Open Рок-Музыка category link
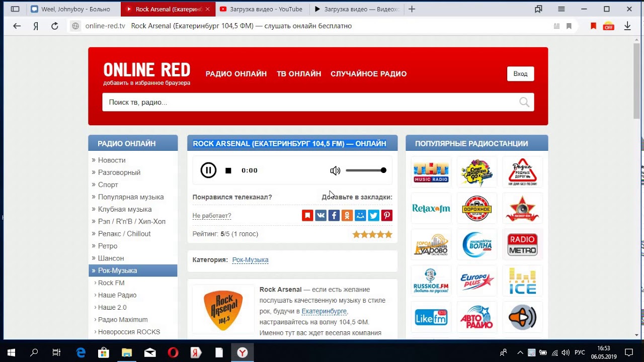 click(250, 260)
